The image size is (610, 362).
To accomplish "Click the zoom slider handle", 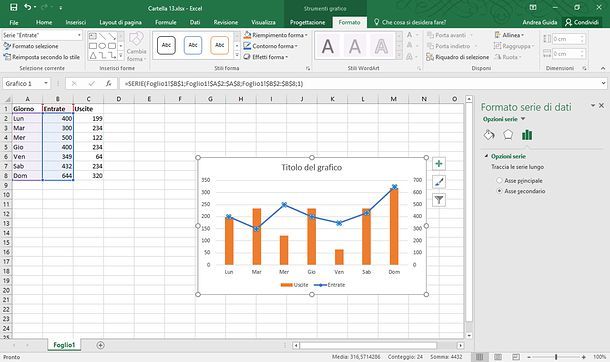I will coord(556,357).
